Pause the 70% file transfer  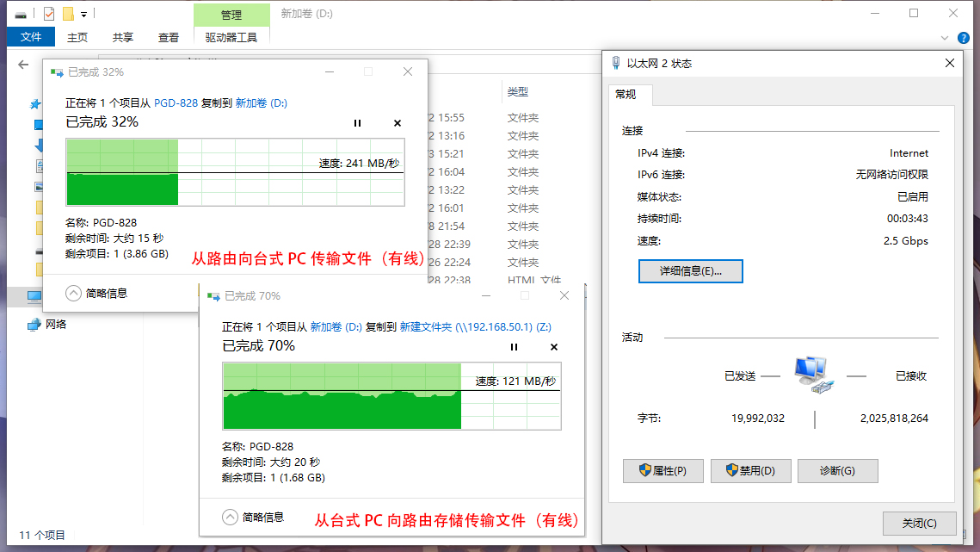pos(514,347)
